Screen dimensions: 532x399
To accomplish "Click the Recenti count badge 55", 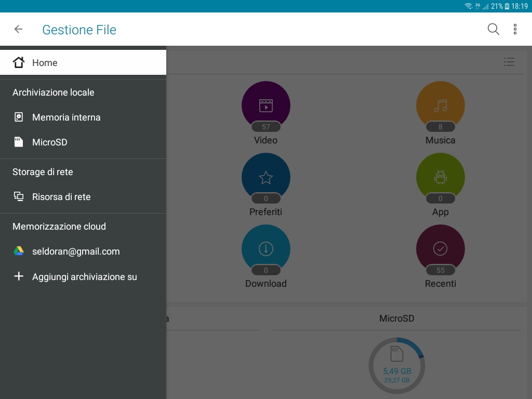I will click(x=441, y=270).
